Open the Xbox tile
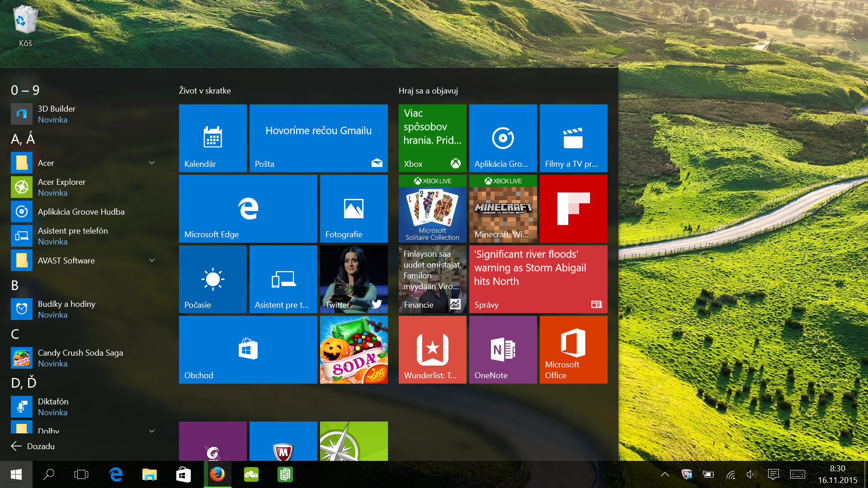The height and width of the screenshot is (488, 868). point(433,138)
